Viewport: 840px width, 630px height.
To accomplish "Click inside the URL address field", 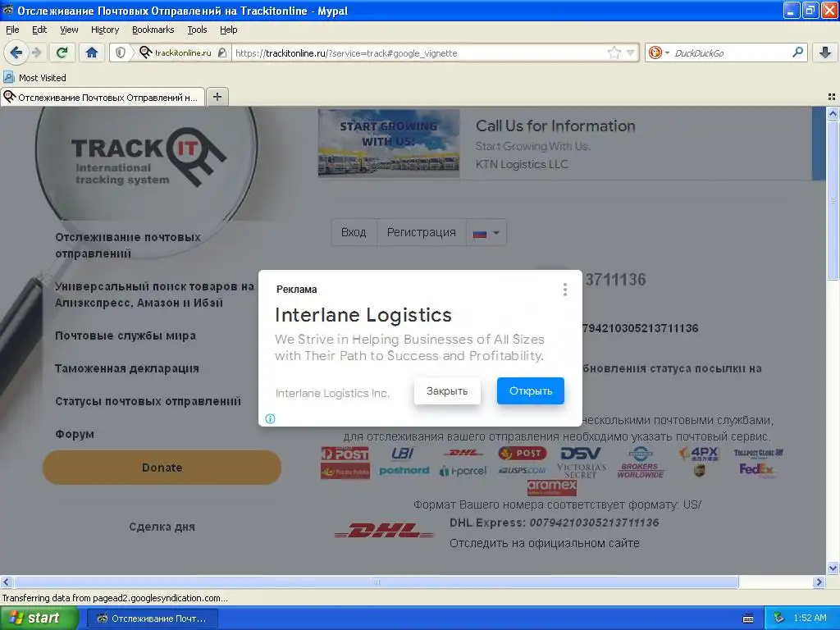I will pos(420,53).
